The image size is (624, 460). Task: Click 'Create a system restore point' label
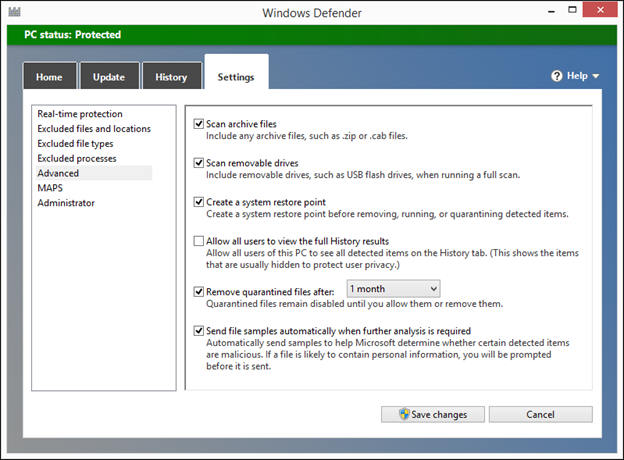(x=266, y=202)
